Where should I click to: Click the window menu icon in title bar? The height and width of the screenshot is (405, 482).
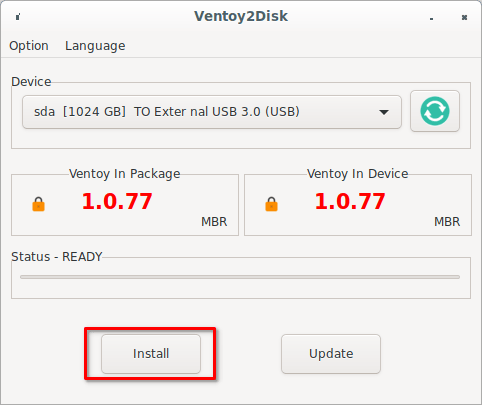18,17
